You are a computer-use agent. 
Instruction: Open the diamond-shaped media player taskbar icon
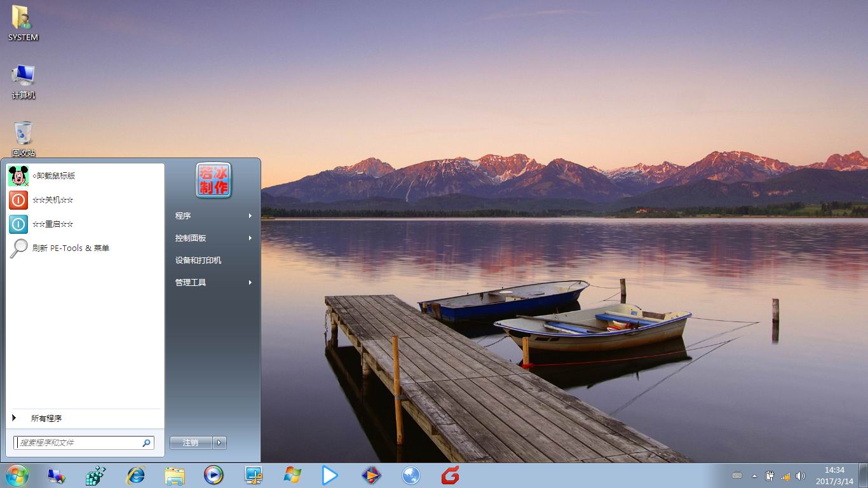pos(372,475)
